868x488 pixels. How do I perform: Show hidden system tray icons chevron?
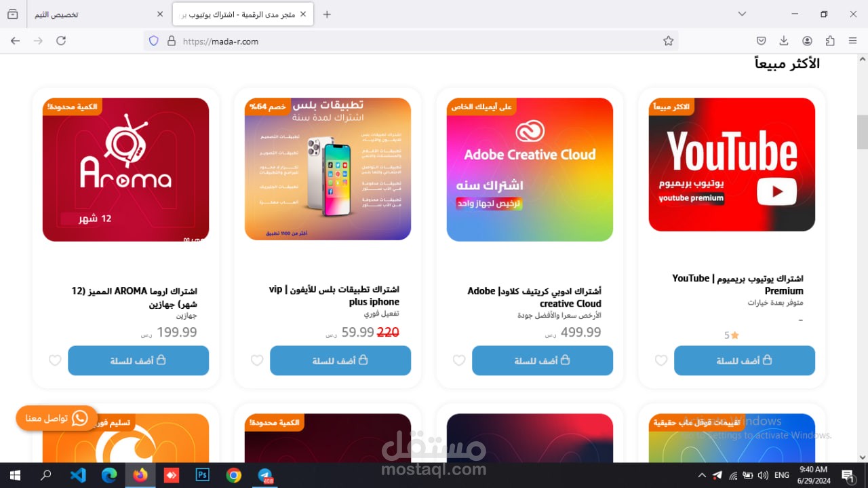[702, 475]
